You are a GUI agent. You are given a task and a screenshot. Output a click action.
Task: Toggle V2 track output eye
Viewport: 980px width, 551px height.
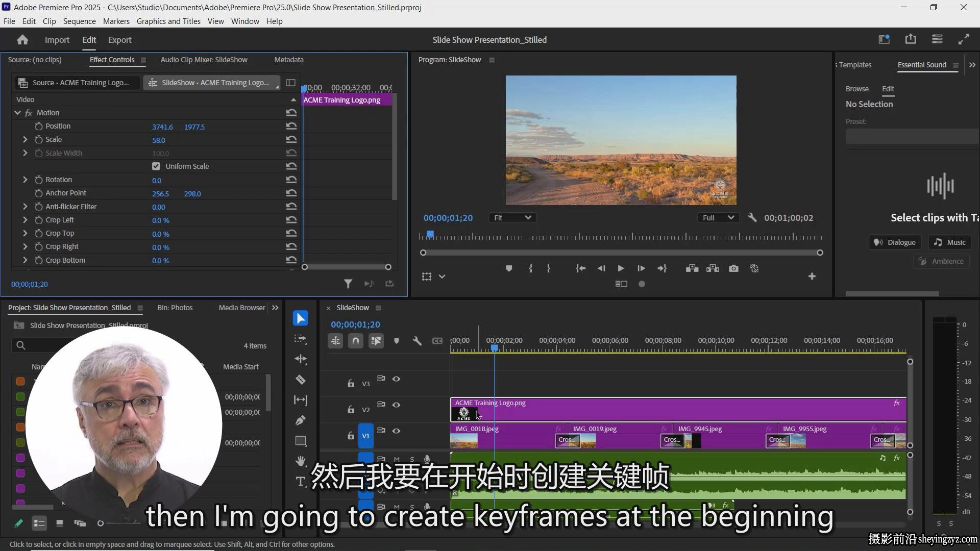tap(396, 405)
